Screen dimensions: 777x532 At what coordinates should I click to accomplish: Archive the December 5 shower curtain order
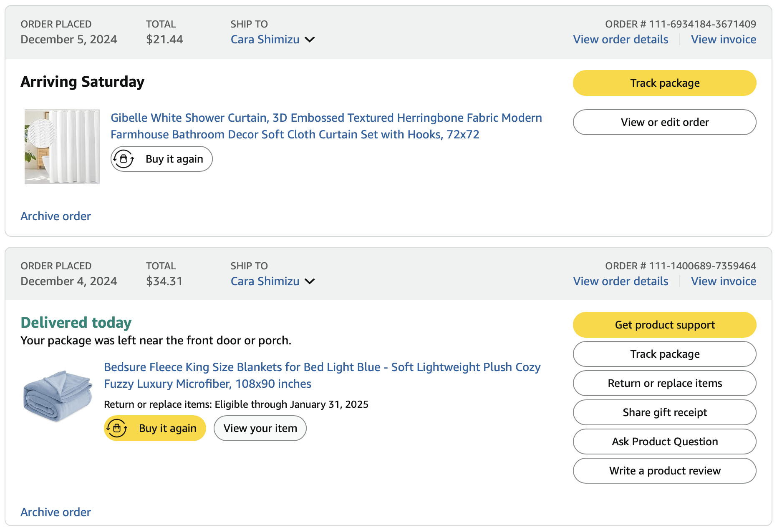(x=55, y=216)
